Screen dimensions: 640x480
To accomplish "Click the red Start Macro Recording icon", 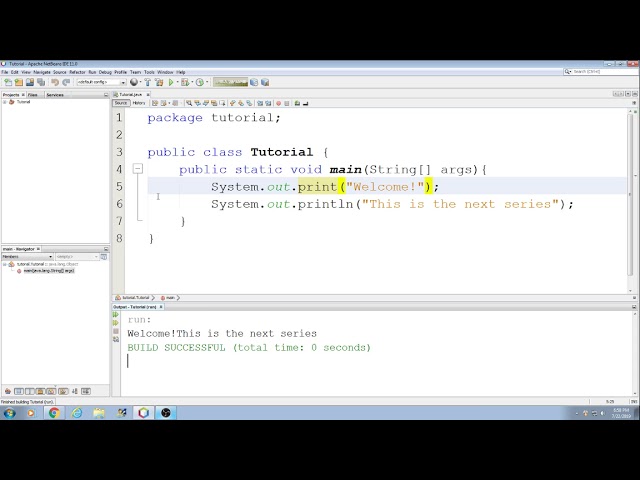I will pyautogui.click(x=278, y=103).
